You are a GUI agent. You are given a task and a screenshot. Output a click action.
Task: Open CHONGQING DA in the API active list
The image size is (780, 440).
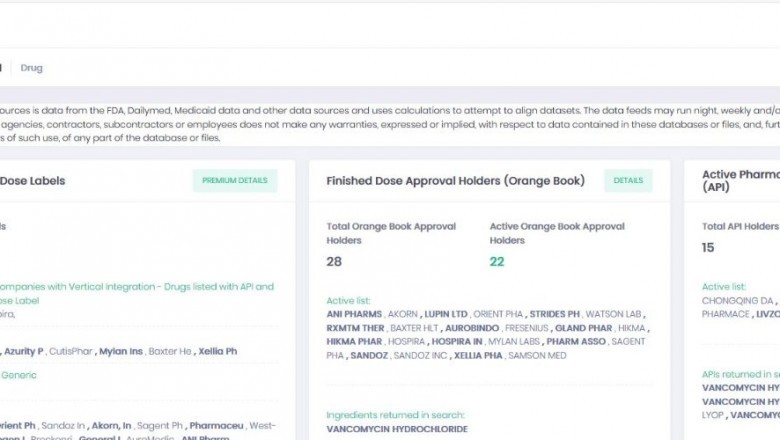(x=737, y=300)
